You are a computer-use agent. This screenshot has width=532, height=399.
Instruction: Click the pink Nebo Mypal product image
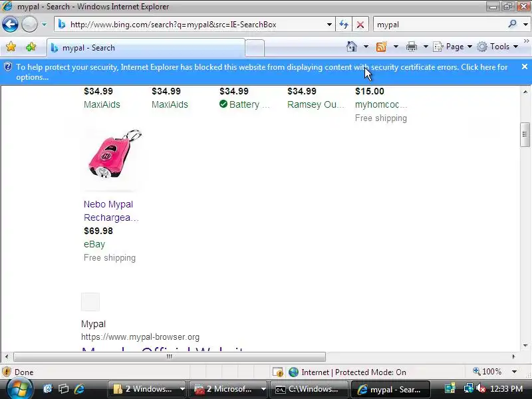coord(113,158)
